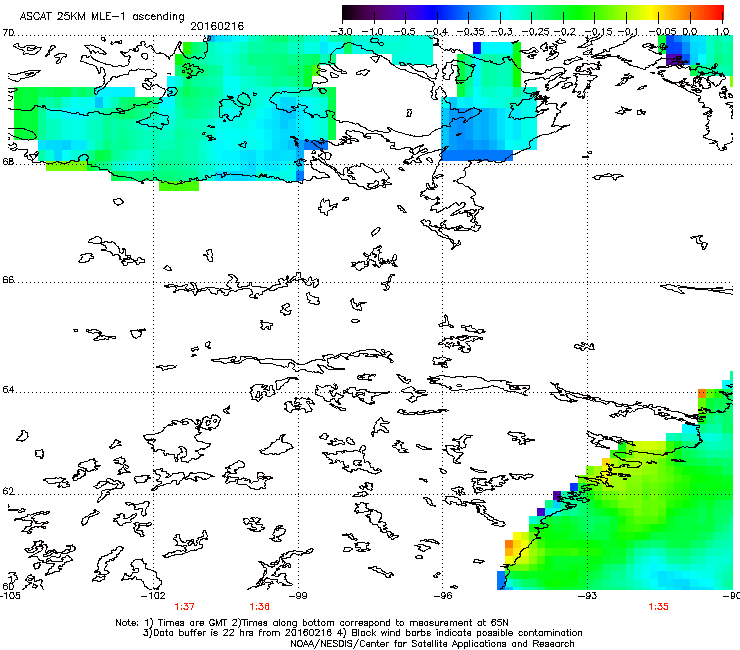Click the -0.5 color scale label

[x=404, y=32]
